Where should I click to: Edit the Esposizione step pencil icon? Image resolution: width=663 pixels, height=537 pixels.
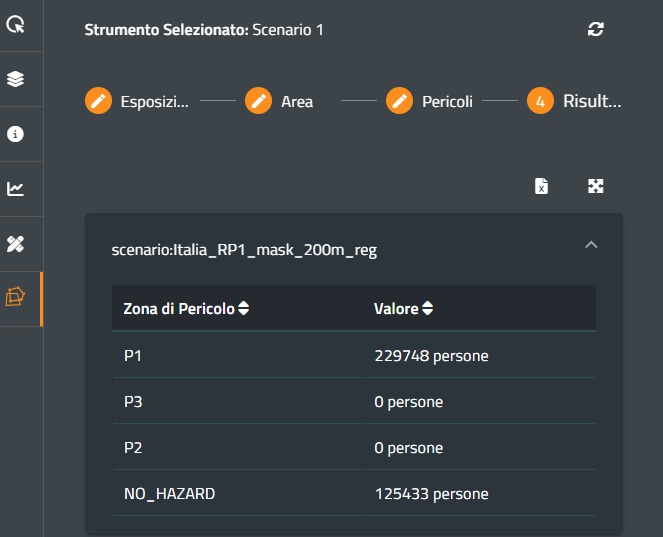click(98, 101)
